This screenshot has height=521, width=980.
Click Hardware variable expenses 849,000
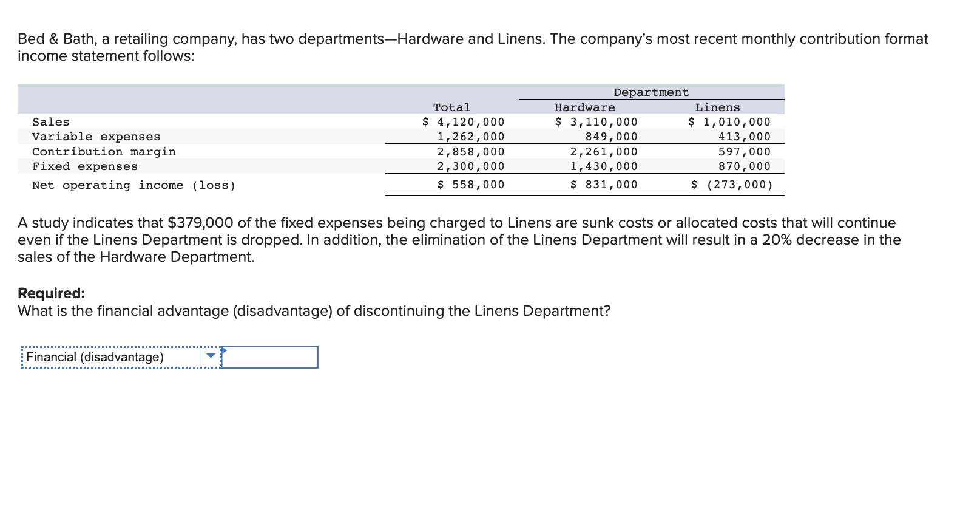tap(611, 137)
